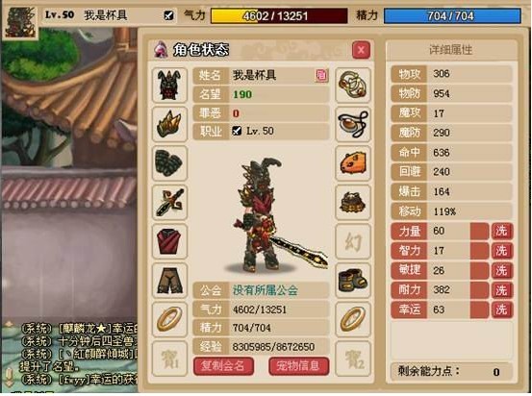The image size is (532, 396).
Task: Select the boots equipment slot
Action: (x=353, y=281)
